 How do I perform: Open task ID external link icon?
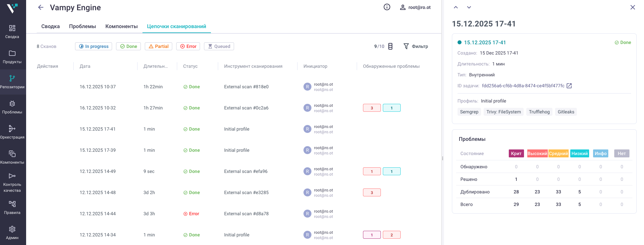[569, 86]
